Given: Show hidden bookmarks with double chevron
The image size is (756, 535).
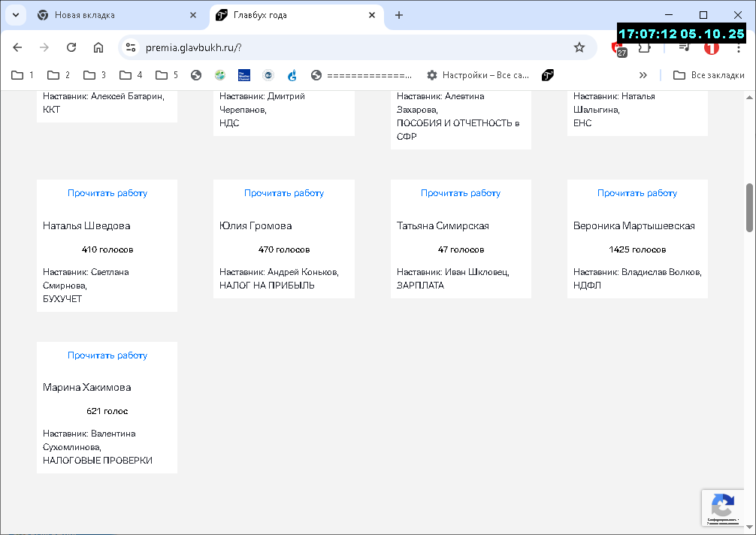Looking at the screenshot, I should pos(643,75).
